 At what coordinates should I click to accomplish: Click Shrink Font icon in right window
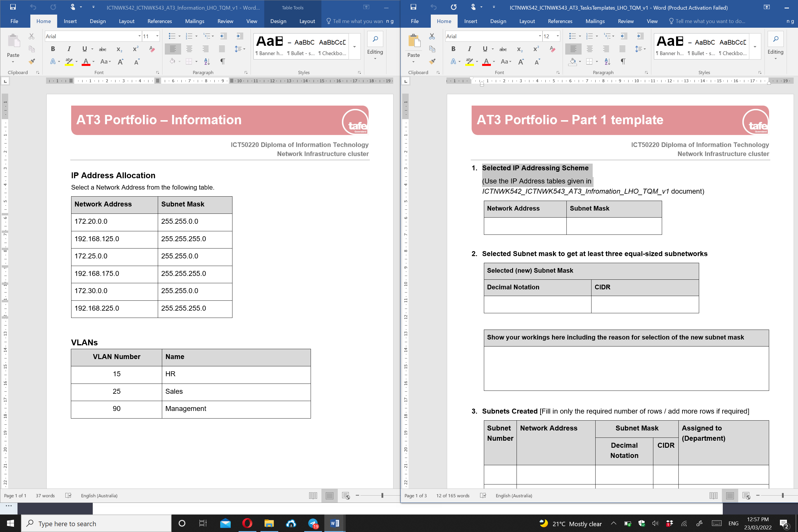coord(537,62)
